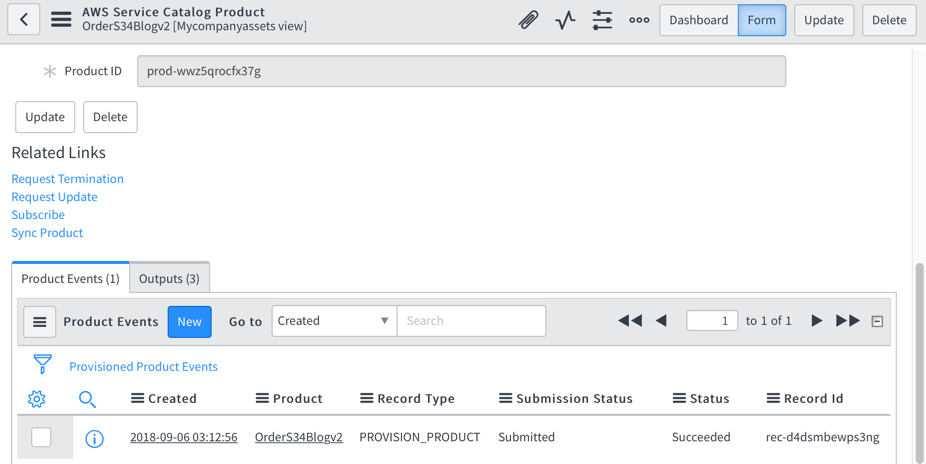Open the OrderS34Blogv2 product link in row

(299, 437)
